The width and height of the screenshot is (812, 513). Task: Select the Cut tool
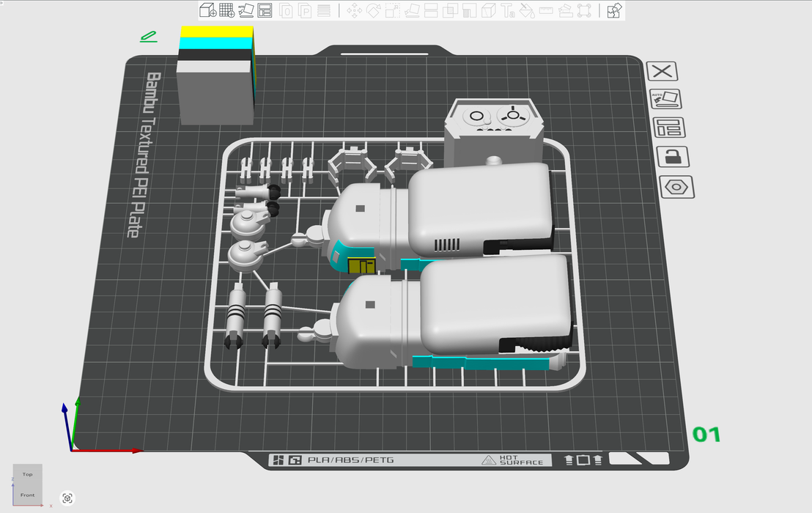pyautogui.click(x=431, y=10)
